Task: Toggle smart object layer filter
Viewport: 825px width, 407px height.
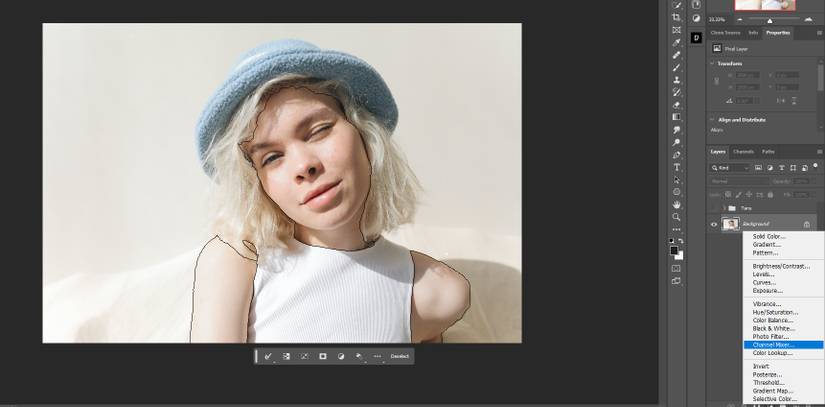Action: pyautogui.click(x=805, y=168)
